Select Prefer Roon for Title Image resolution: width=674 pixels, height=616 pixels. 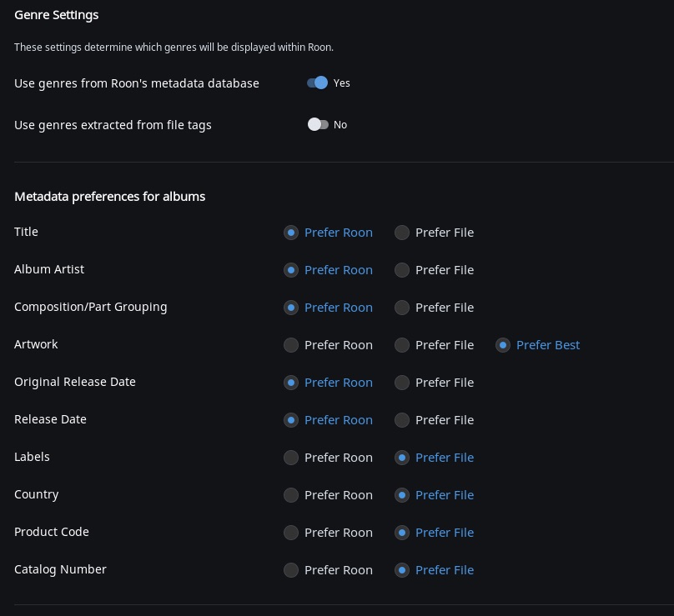(291, 233)
